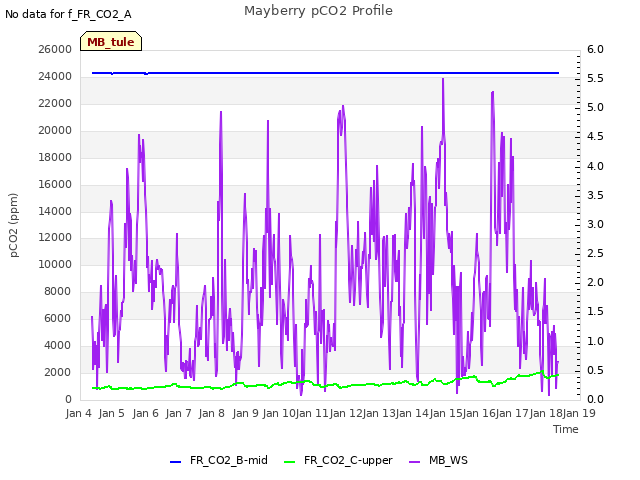Click the Jan 5 x-axis tick label
This screenshot has width=640, height=480.
pyautogui.click(x=111, y=413)
